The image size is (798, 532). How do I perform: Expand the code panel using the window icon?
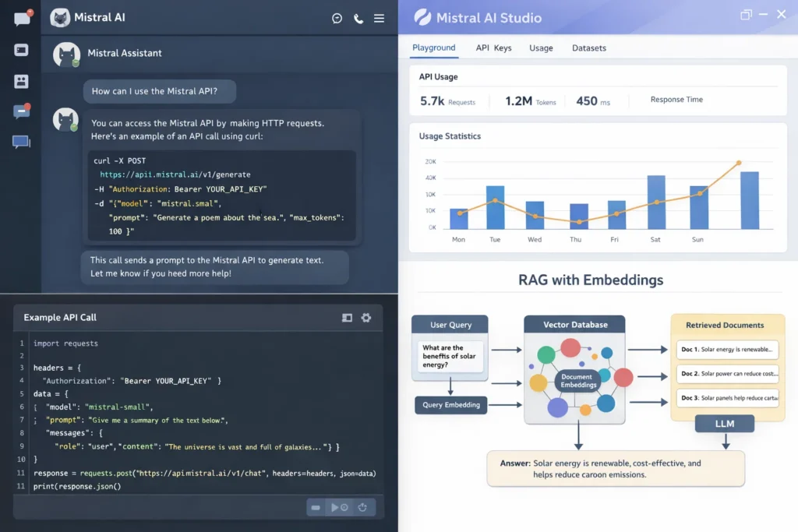point(347,317)
